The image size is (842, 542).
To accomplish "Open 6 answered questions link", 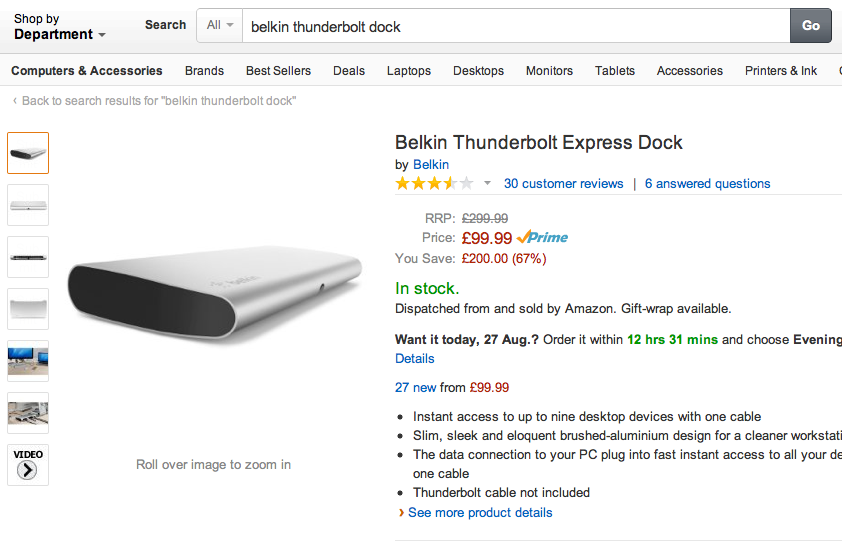I will pyautogui.click(x=707, y=184).
